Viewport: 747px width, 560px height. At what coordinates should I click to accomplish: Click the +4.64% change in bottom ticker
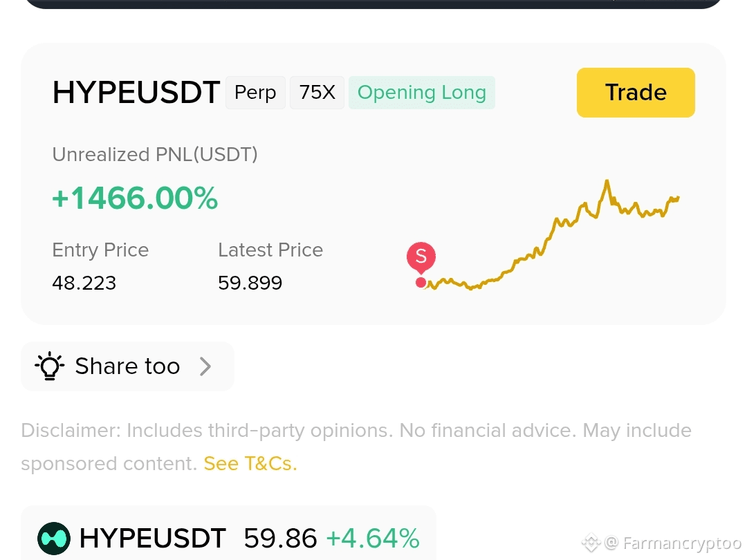[373, 539]
